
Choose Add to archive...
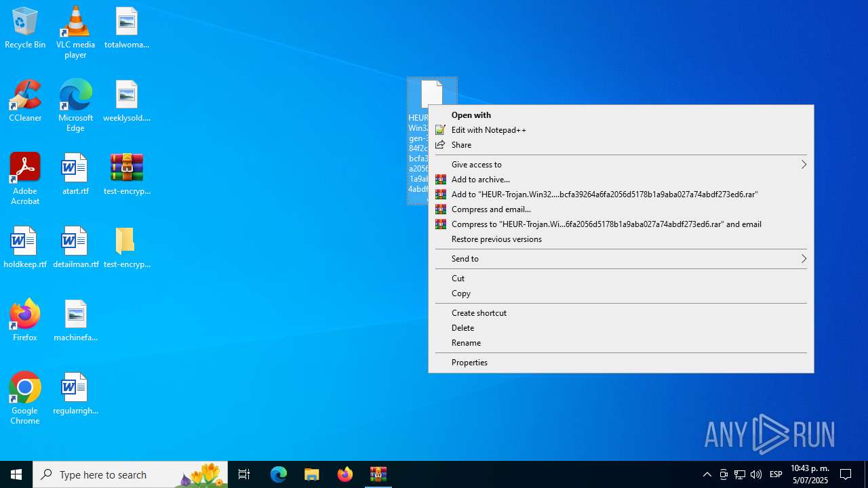pos(621,180)
